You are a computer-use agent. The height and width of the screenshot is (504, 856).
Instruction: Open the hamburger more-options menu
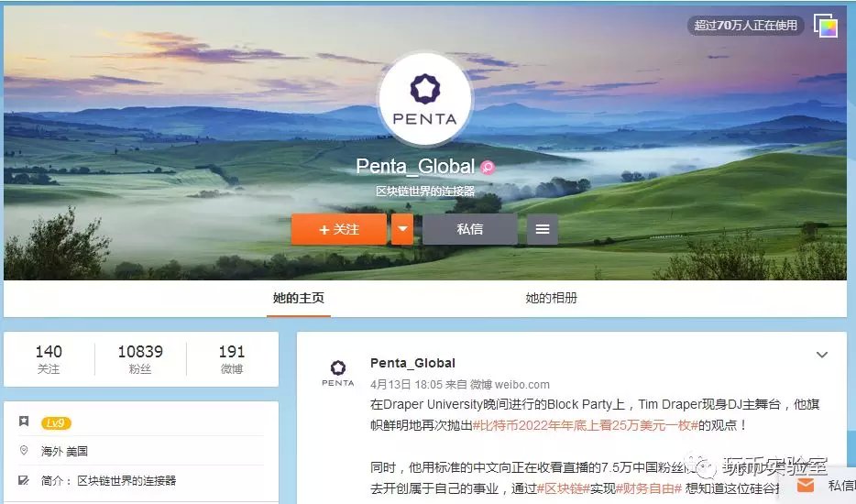pyautogui.click(x=542, y=229)
